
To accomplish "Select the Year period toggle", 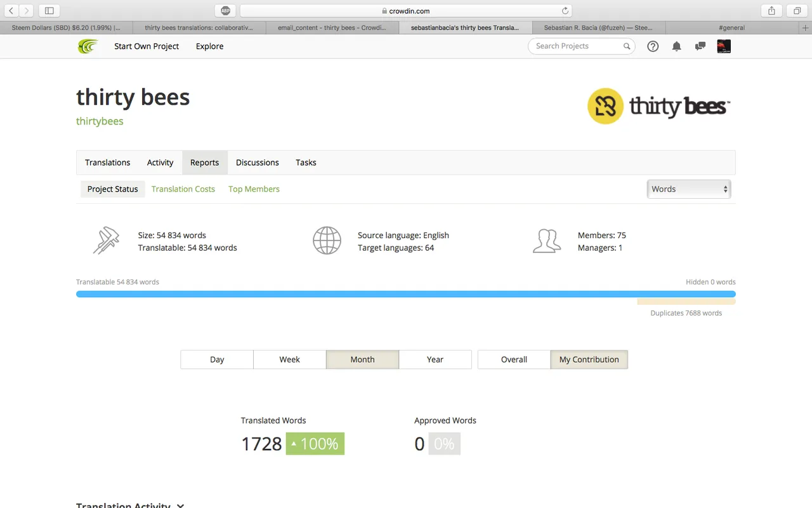I will [x=435, y=359].
